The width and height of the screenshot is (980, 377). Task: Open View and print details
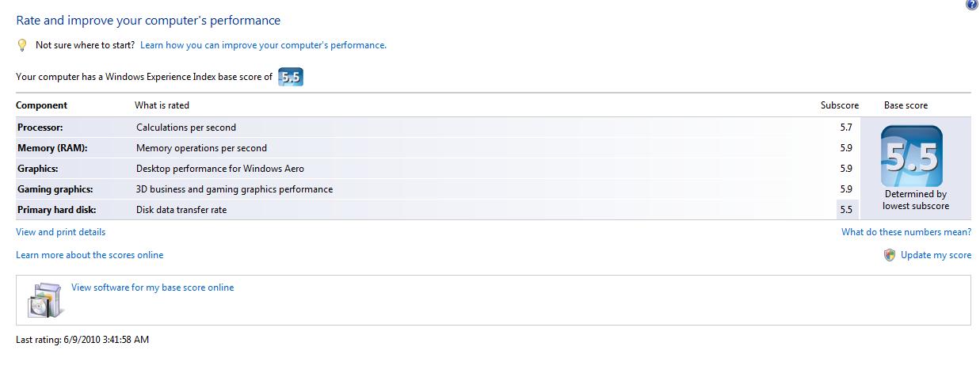point(60,232)
